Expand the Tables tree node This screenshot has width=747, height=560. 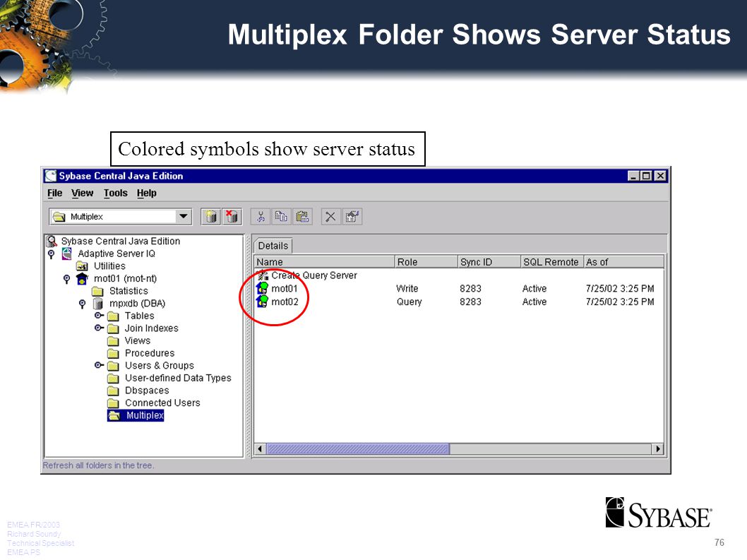[99, 316]
